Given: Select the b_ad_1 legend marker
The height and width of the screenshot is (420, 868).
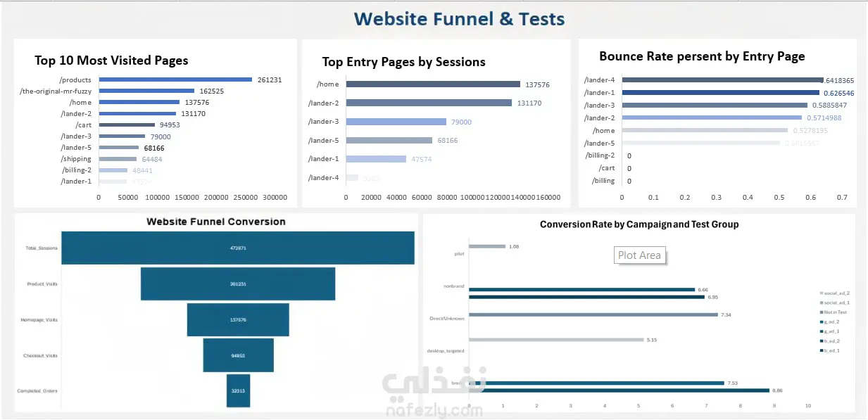Looking at the screenshot, I should (822, 350).
